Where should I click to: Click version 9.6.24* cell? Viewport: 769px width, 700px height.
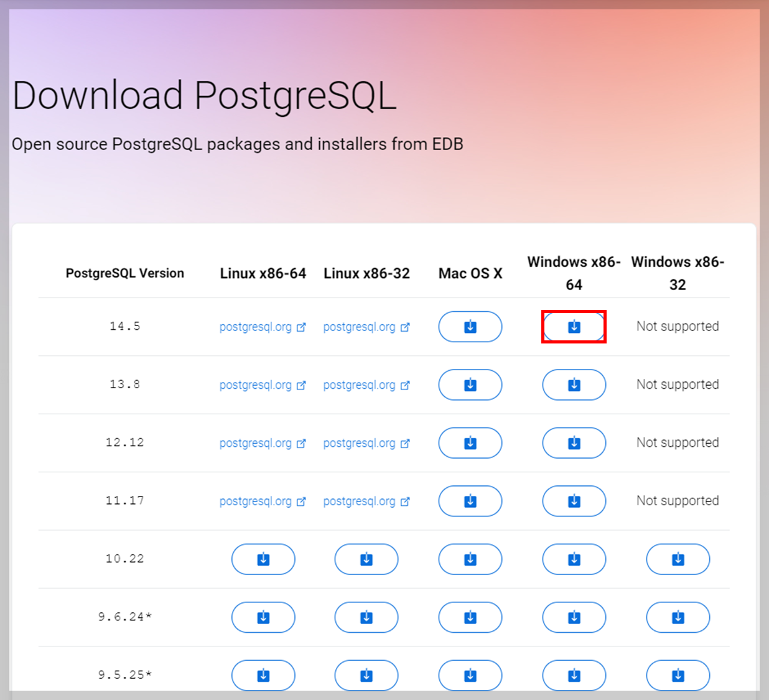(125, 617)
